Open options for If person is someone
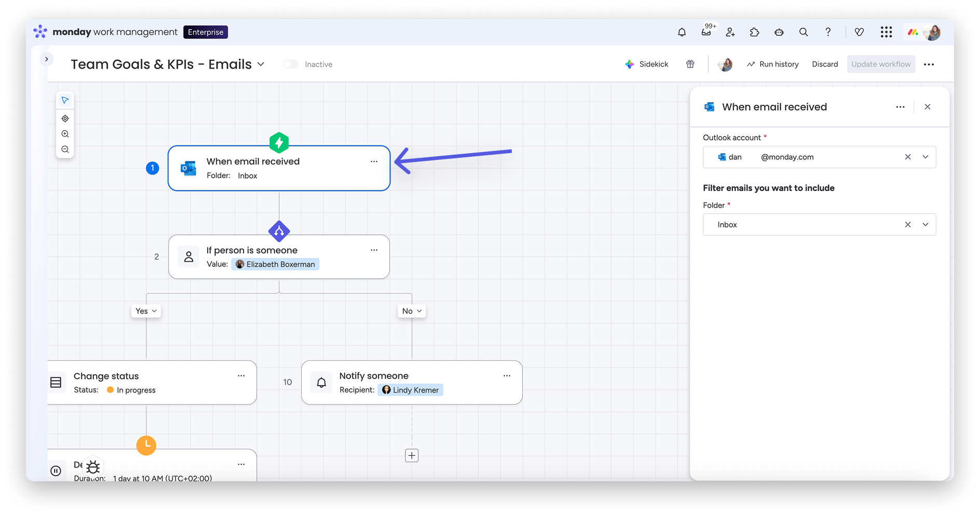The image size is (980, 515). point(374,250)
